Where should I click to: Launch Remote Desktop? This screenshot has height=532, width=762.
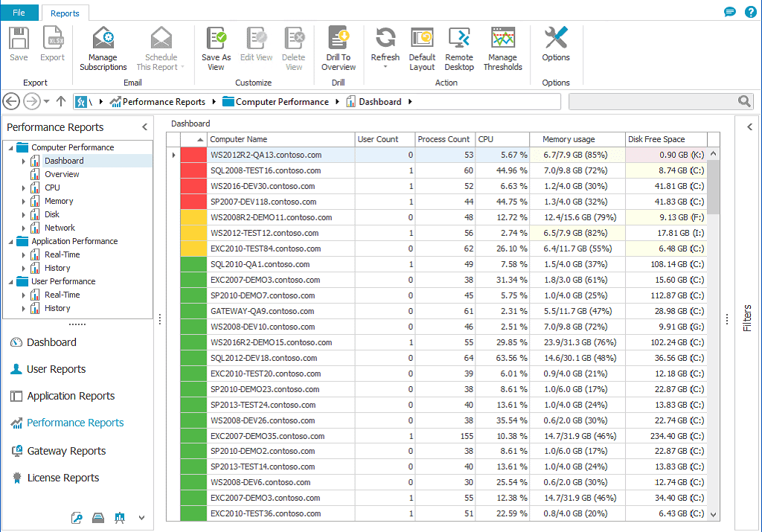[x=459, y=48]
